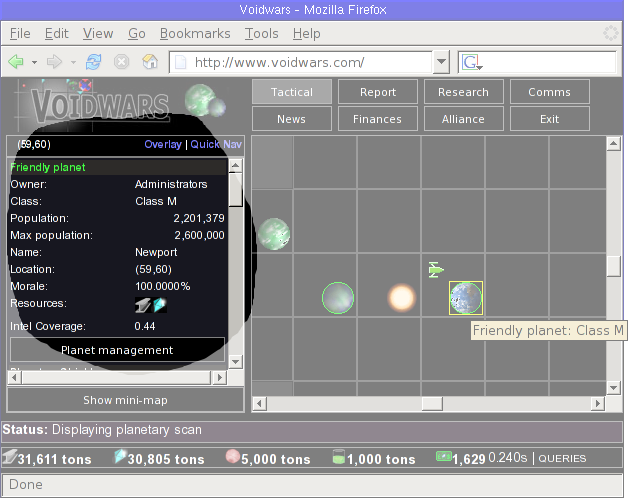Click the crystal resource icon in Resources row
The height and width of the screenshot is (498, 630).
point(160,305)
